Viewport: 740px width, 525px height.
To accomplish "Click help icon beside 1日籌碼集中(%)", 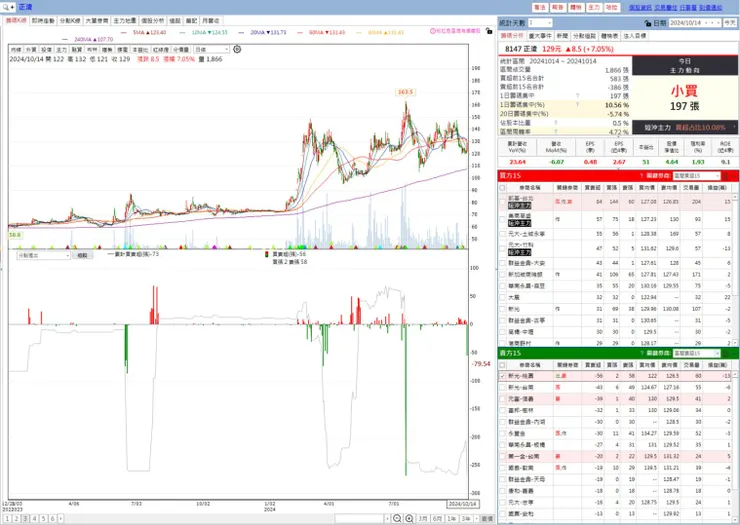I will pos(577,105).
